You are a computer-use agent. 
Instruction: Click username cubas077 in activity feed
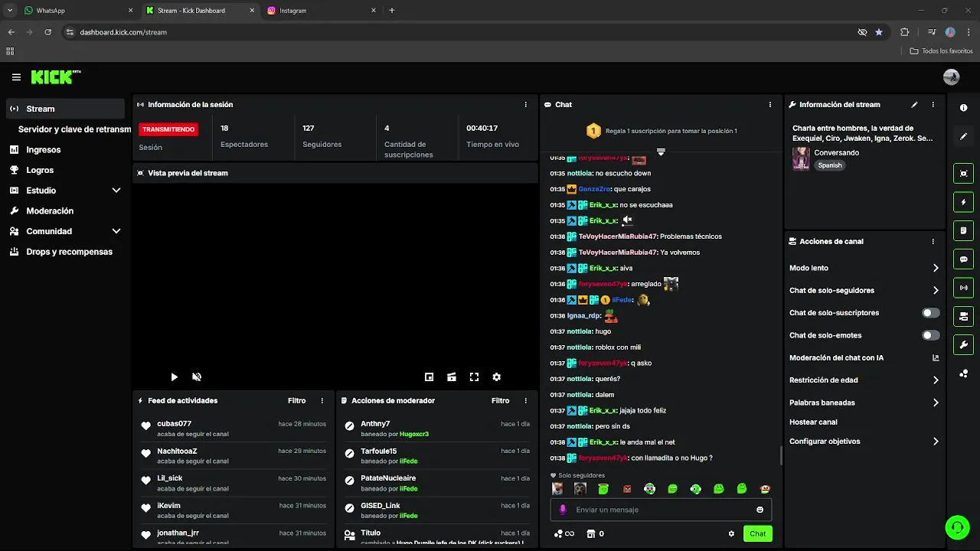pos(174,424)
